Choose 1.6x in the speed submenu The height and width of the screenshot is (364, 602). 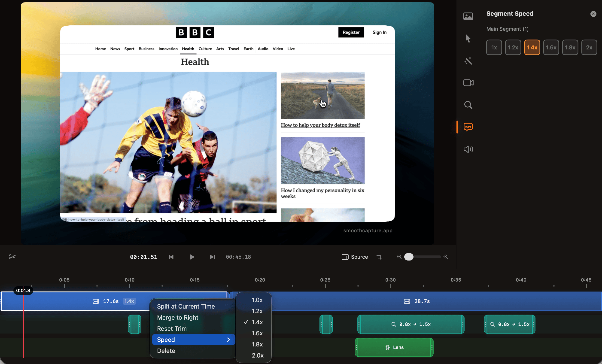pyautogui.click(x=257, y=333)
